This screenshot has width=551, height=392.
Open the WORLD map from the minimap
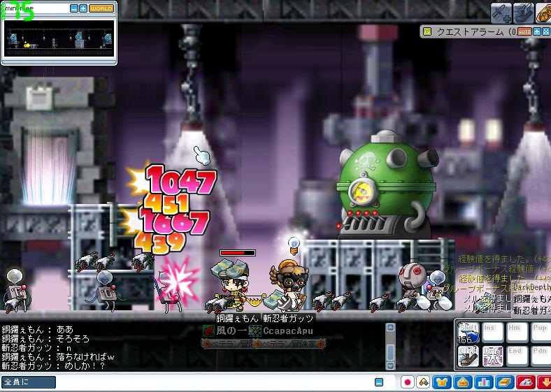click(101, 8)
